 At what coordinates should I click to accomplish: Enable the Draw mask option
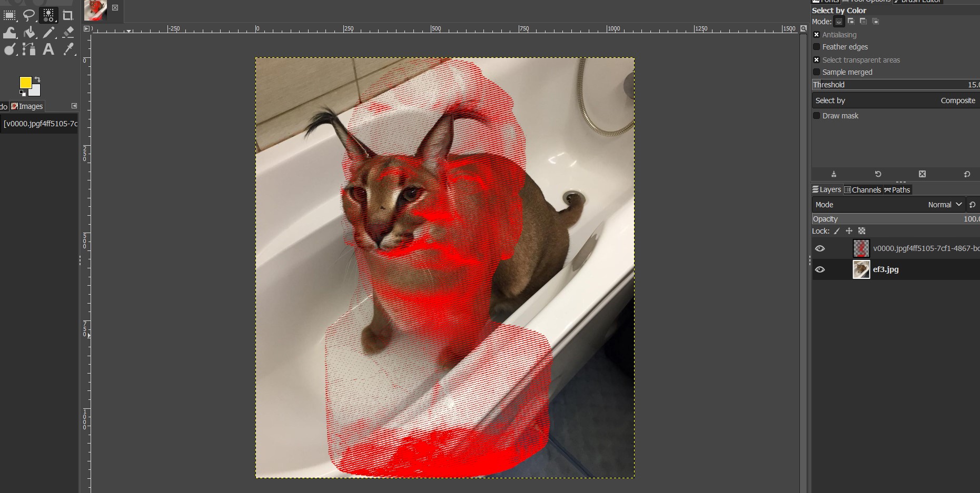tap(817, 116)
